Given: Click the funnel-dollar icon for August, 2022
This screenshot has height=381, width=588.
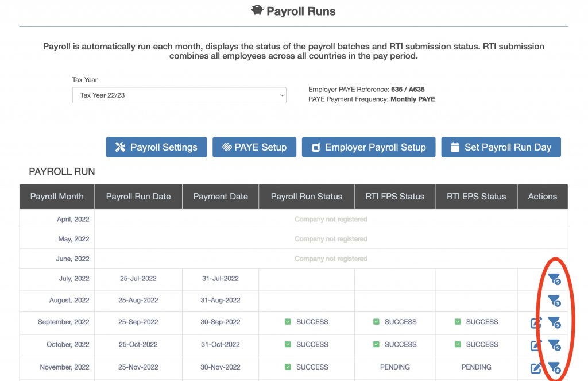Looking at the screenshot, I should coord(554,301).
